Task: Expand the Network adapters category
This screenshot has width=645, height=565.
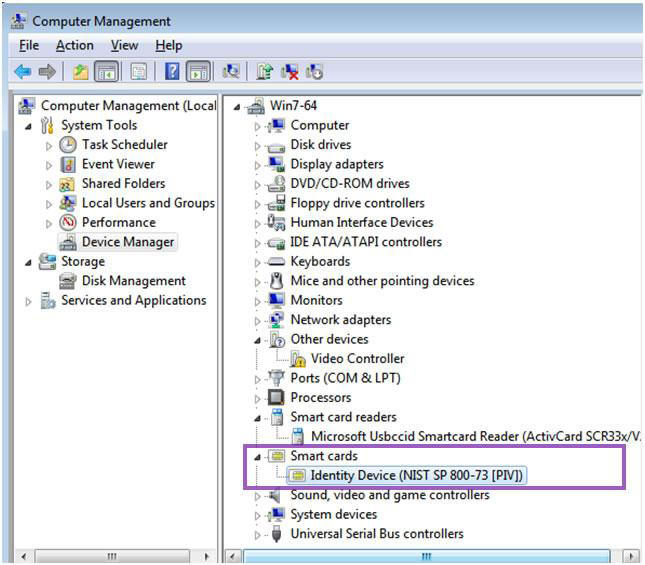Action: click(258, 320)
